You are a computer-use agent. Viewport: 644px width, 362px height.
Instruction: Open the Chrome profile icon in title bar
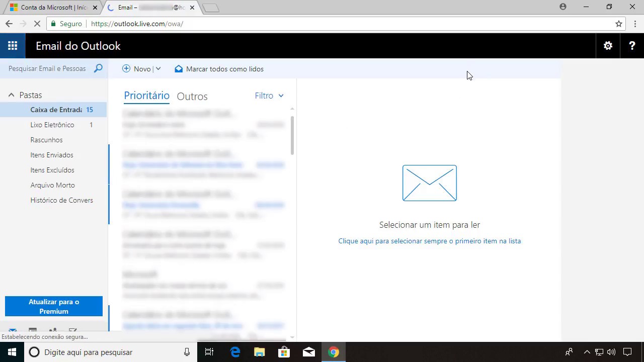[563, 7]
